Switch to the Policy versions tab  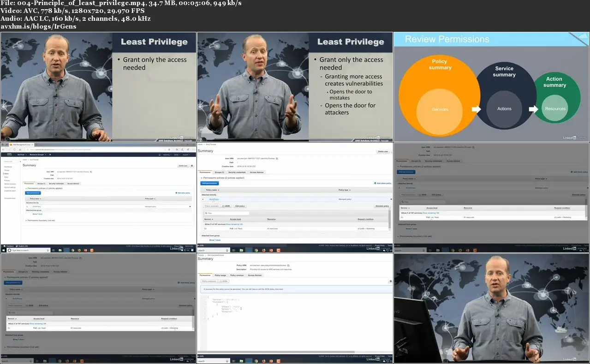point(237,275)
